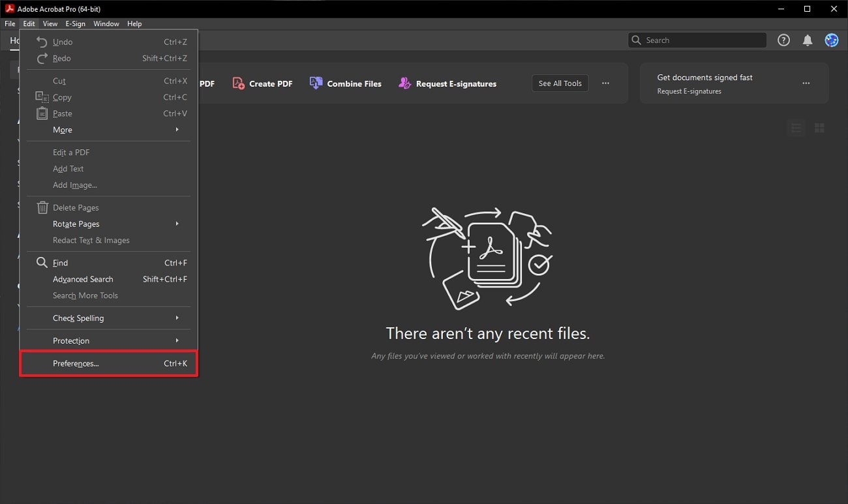
Task: Minimize the Acrobat window
Action: 782,9
